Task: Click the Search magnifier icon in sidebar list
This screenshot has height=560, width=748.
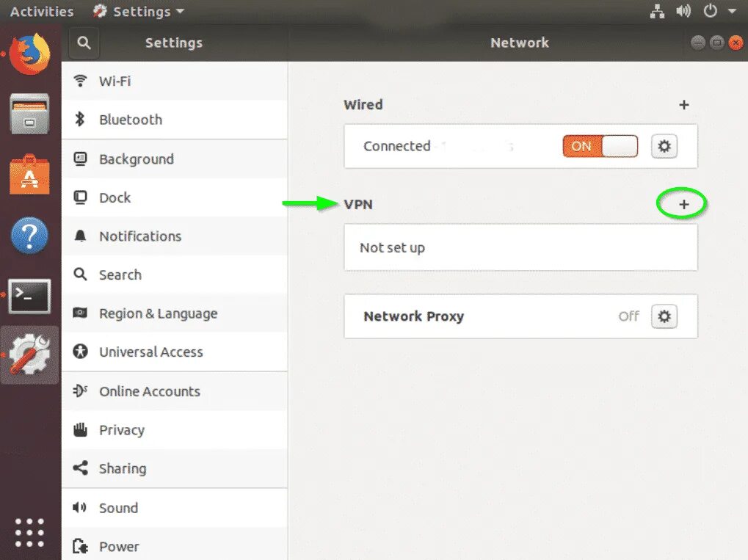Action: (80, 274)
